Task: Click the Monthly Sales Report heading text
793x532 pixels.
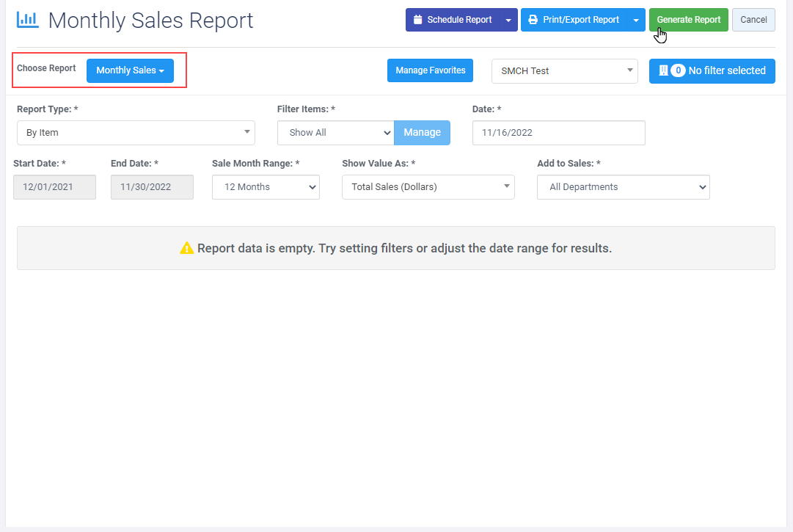Action: [150, 21]
